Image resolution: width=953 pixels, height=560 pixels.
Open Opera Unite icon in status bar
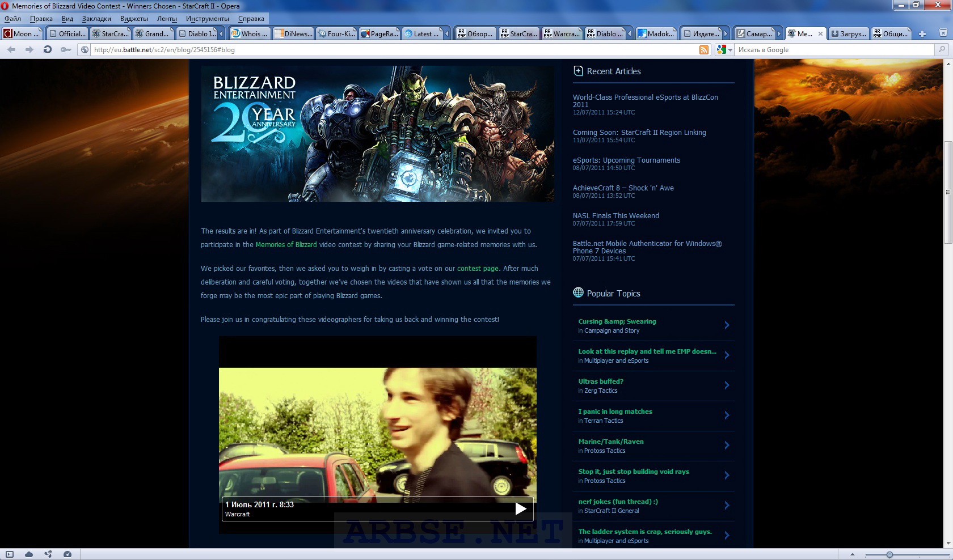point(48,554)
